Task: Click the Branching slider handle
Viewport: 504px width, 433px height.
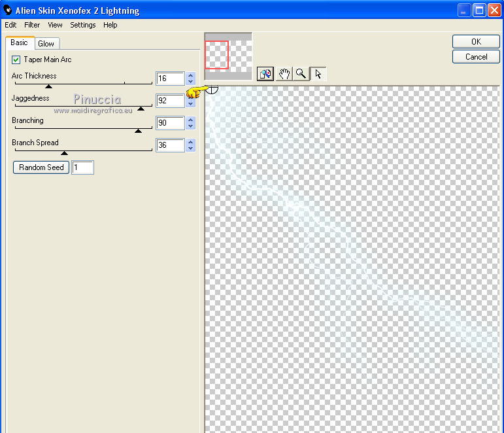Action: 138,131
